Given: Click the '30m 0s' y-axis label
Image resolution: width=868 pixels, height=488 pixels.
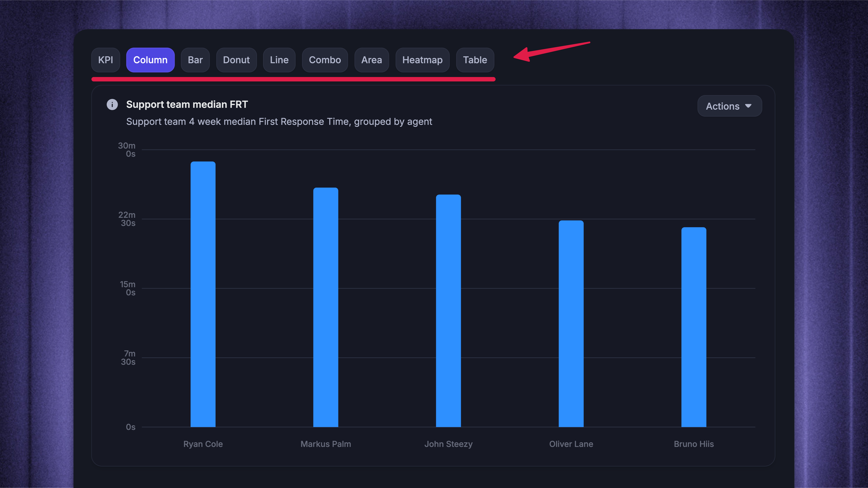Looking at the screenshot, I should click(127, 149).
